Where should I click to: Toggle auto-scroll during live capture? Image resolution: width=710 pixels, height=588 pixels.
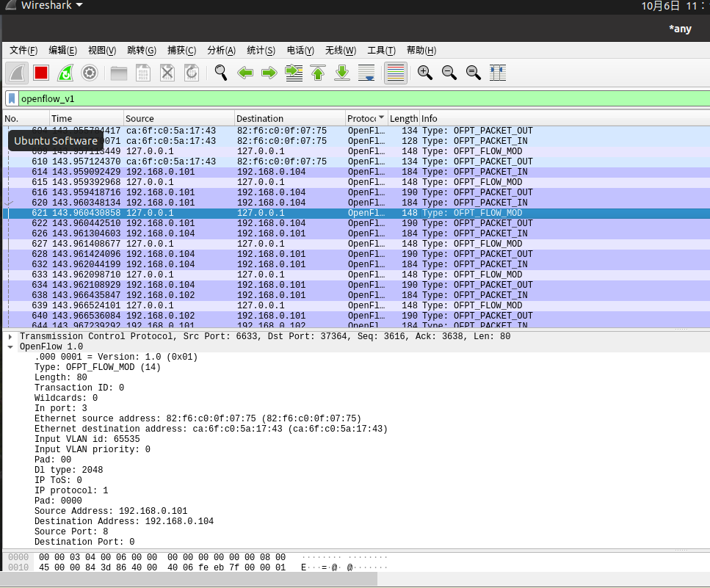[x=366, y=73]
